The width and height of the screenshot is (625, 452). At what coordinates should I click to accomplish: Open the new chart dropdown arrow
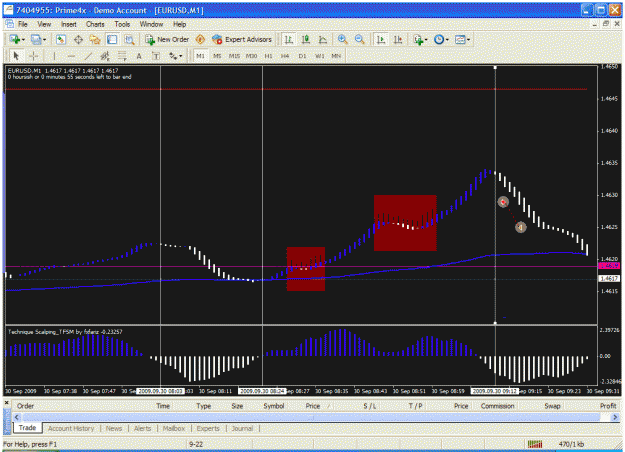[23, 39]
